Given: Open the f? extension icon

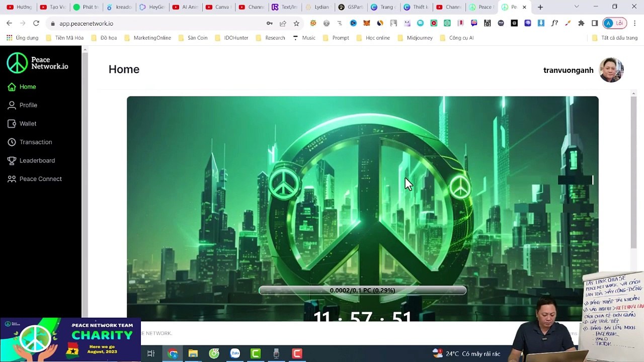Looking at the screenshot, I should [554, 23].
